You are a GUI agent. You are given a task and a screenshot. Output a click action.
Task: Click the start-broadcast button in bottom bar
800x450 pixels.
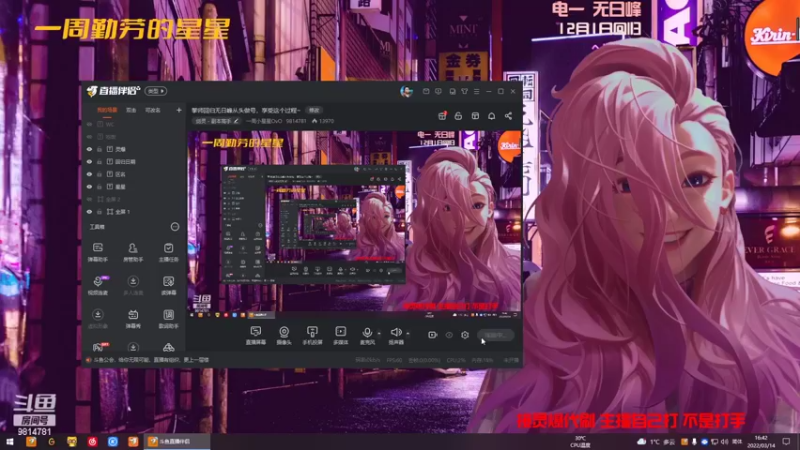495,335
